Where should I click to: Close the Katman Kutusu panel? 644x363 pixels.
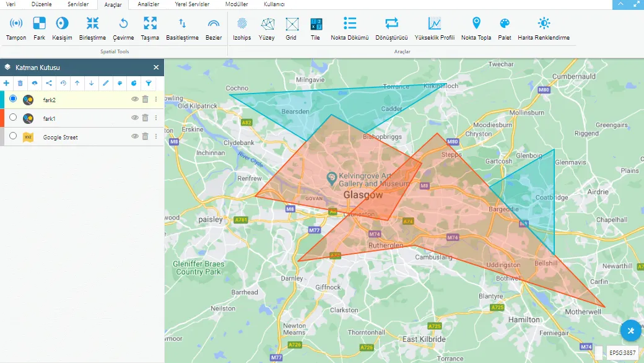pos(156,68)
